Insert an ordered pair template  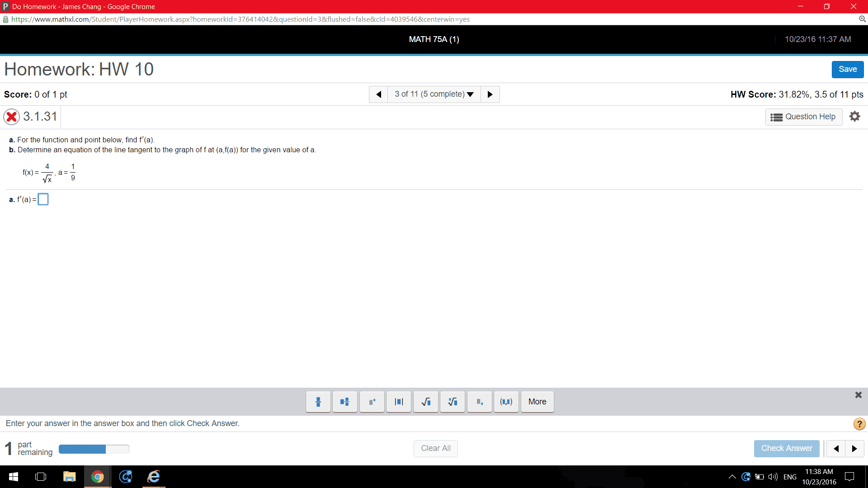click(x=506, y=402)
